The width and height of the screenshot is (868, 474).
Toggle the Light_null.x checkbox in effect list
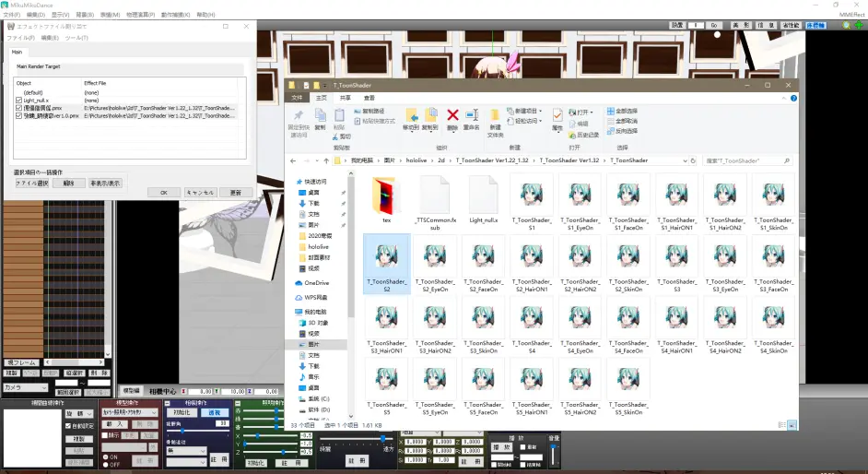18,101
